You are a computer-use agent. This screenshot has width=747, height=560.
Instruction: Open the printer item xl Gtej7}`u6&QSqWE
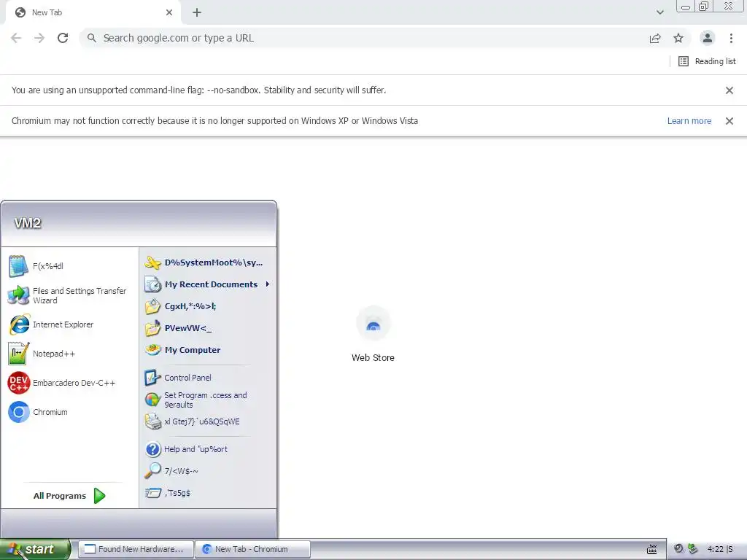click(208, 421)
